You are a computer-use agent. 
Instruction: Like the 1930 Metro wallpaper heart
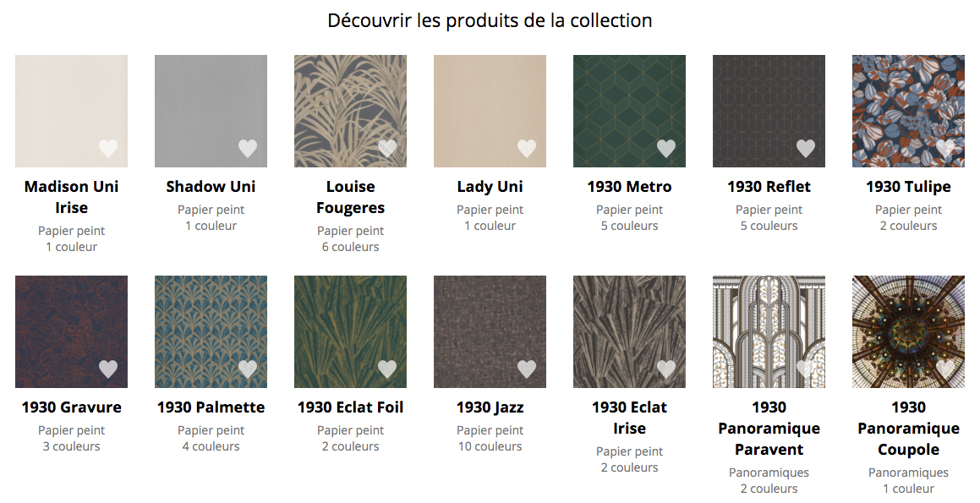[666, 148]
